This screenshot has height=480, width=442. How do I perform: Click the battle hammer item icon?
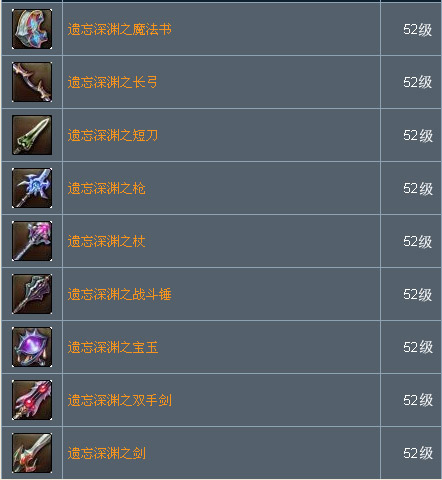point(32,294)
